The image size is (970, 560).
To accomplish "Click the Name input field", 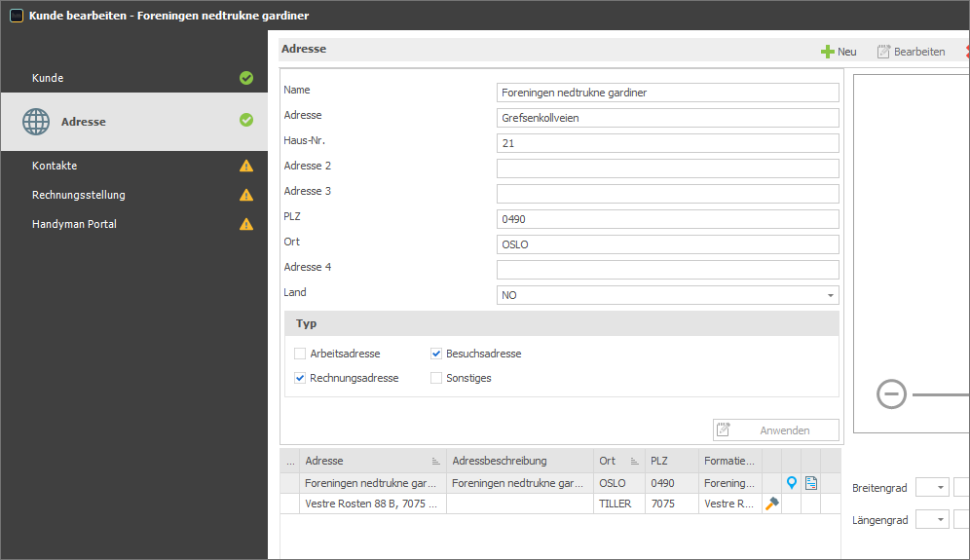I will (x=667, y=93).
